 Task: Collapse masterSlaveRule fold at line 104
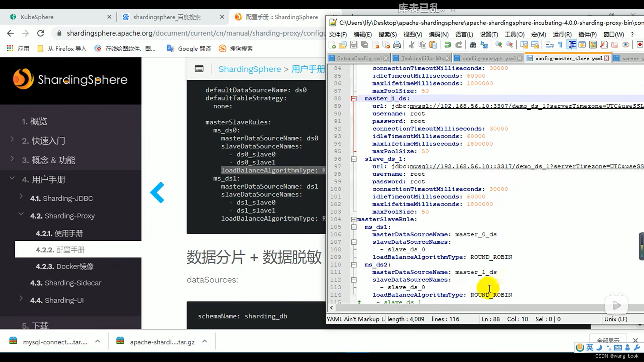354,219
